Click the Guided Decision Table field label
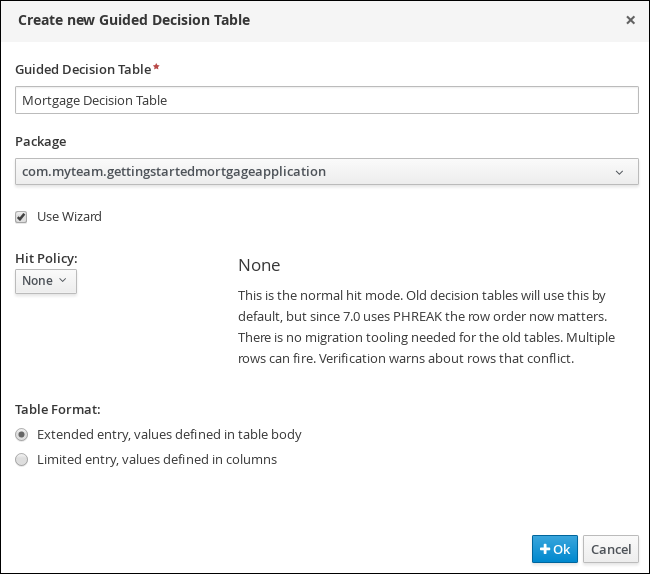Viewport: 650px width, 574px height. [83, 69]
